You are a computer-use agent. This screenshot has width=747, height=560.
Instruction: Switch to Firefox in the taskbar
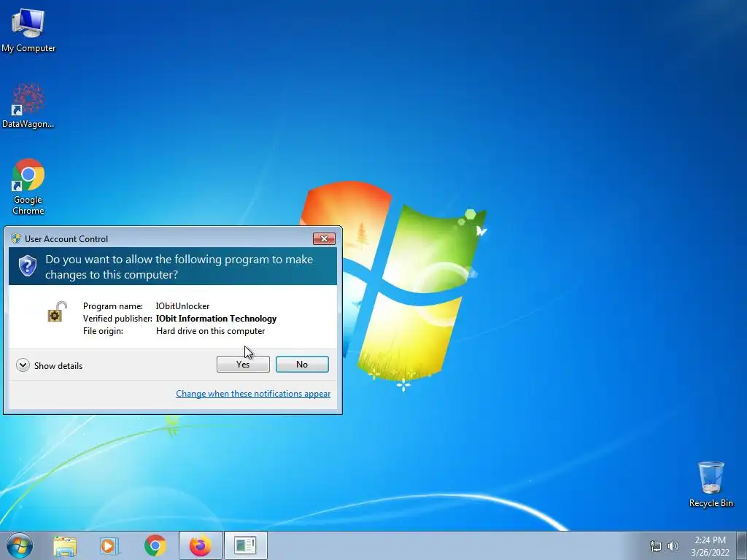point(201,545)
